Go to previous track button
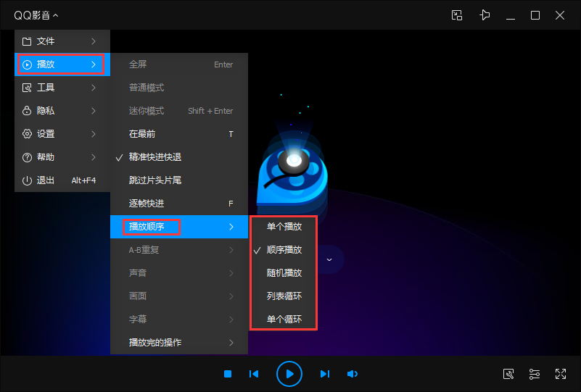Screen dimensions: 581x392 point(254,374)
